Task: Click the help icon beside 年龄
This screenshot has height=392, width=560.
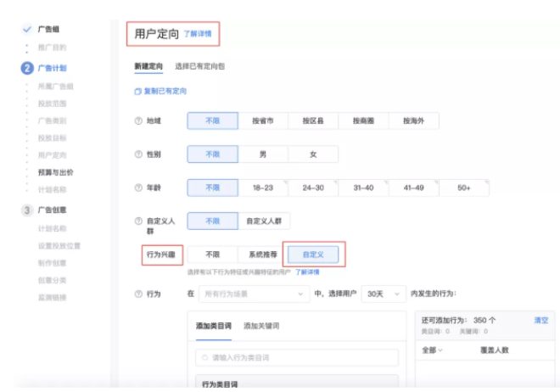Action: click(x=138, y=188)
